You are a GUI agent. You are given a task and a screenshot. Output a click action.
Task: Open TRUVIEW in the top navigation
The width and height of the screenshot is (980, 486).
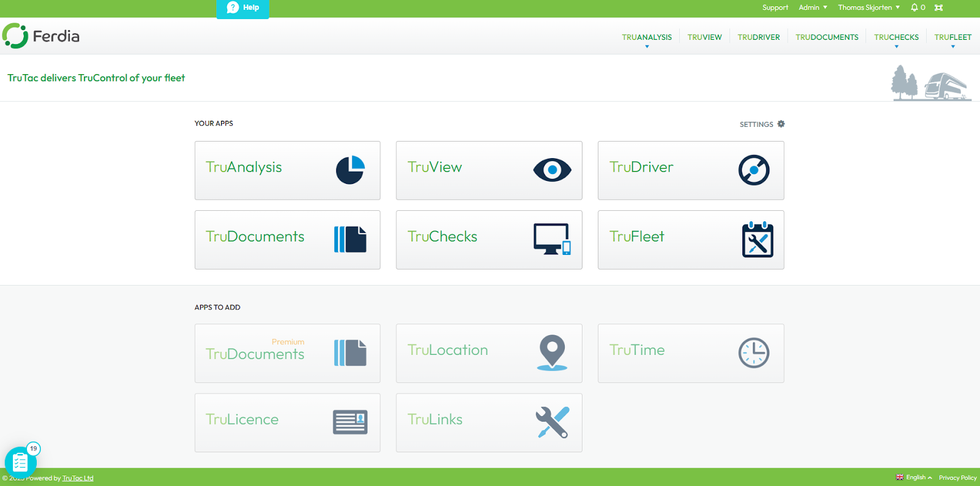click(x=704, y=37)
